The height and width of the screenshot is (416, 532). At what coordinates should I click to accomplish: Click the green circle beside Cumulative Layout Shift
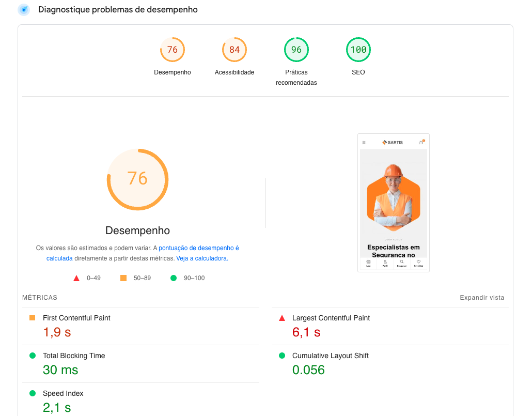[x=281, y=356]
